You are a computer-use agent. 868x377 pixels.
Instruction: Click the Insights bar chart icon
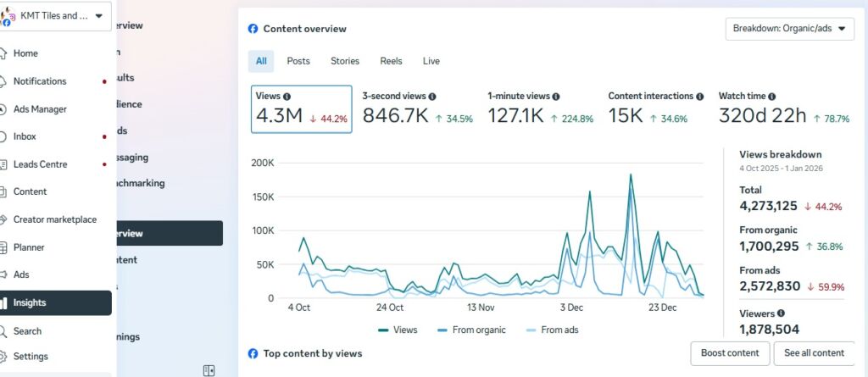(4, 302)
